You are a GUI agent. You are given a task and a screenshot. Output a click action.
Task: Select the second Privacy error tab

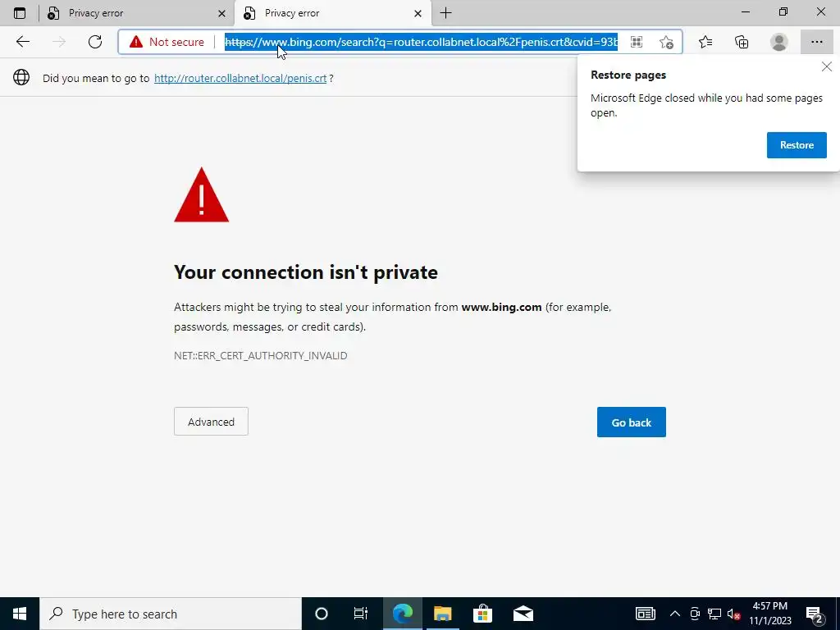(x=333, y=13)
